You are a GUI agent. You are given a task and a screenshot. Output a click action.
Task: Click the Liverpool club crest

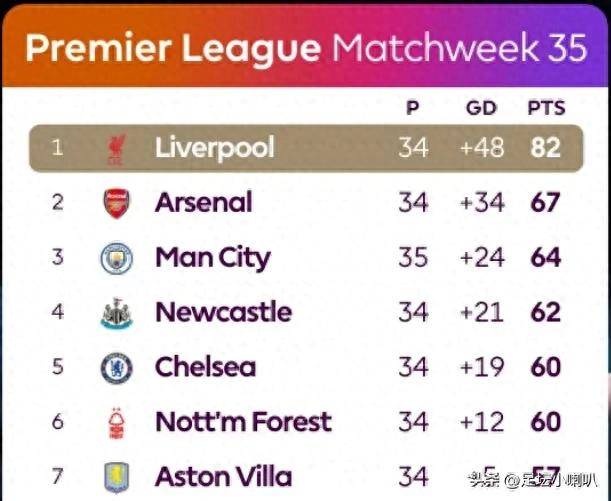pyautogui.click(x=116, y=149)
